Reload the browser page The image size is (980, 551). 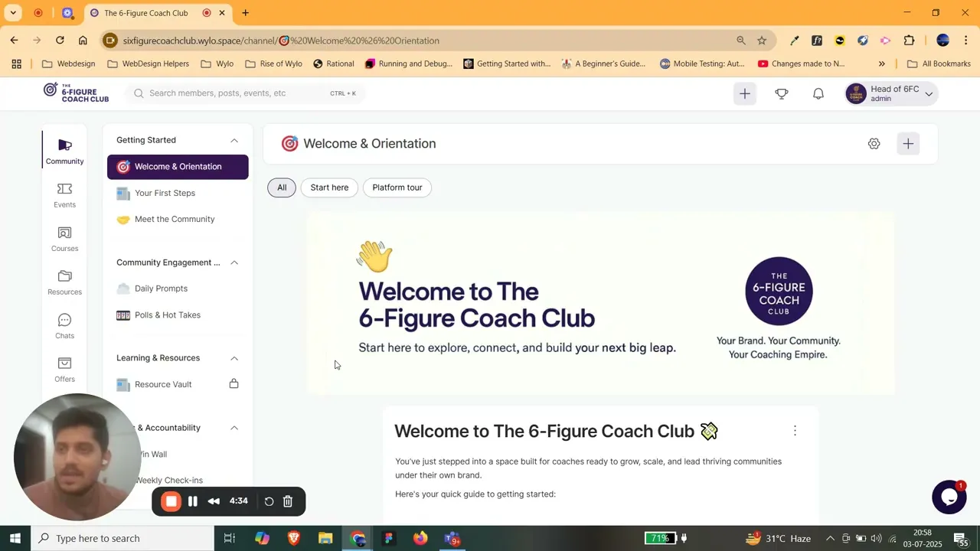click(60, 40)
